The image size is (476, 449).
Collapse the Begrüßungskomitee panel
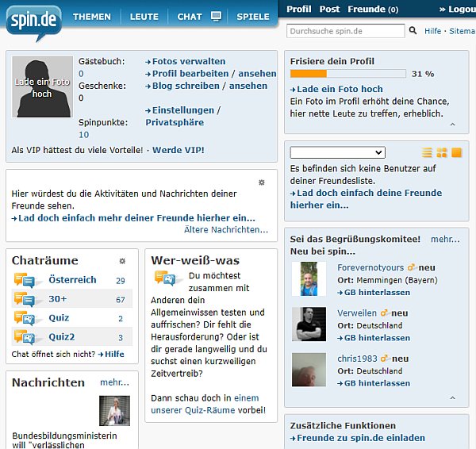452,398
